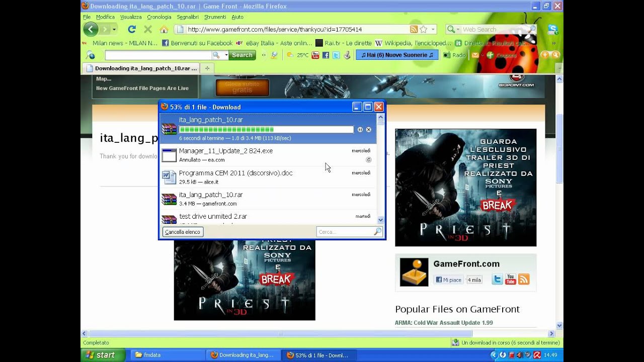Open YouTube toolbar icon

[x=315, y=55]
